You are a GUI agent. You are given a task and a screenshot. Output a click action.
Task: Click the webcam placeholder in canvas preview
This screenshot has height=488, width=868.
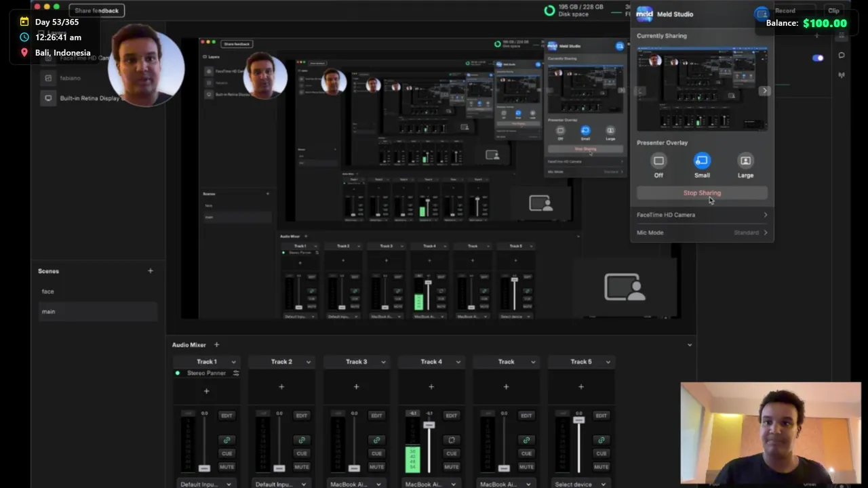[625, 287]
